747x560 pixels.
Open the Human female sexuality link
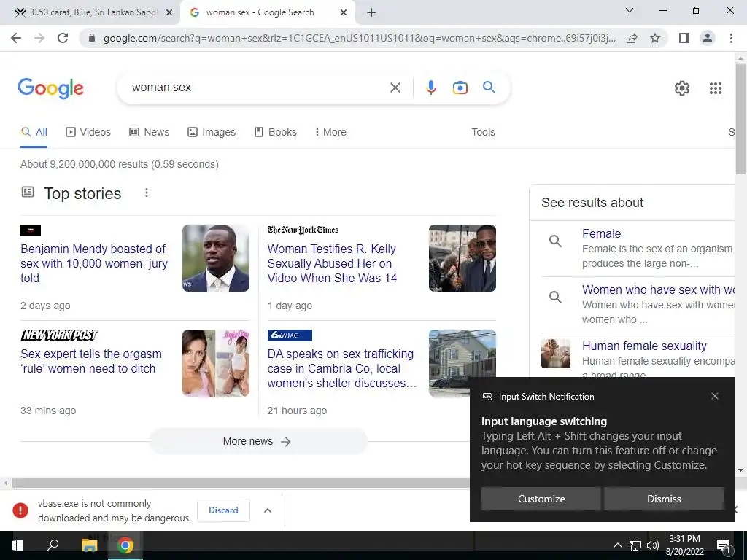(644, 346)
